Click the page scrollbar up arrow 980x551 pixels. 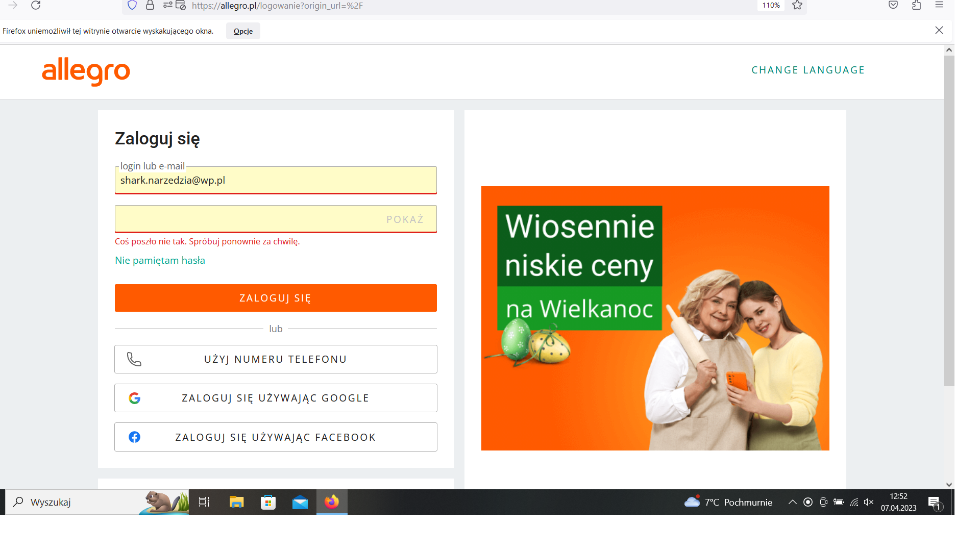(x=949, y=50)
